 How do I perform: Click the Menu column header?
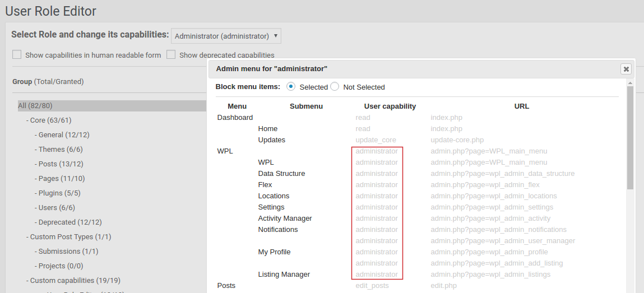(237, 106)
